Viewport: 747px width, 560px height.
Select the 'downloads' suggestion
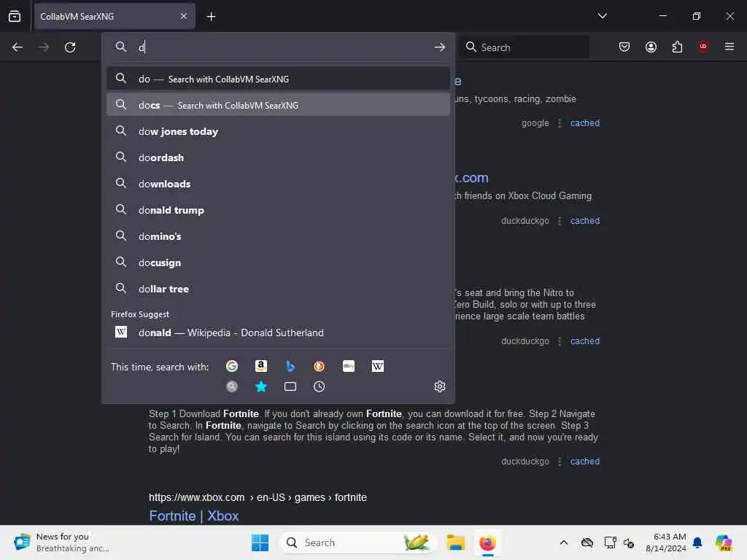coord(278,183)
